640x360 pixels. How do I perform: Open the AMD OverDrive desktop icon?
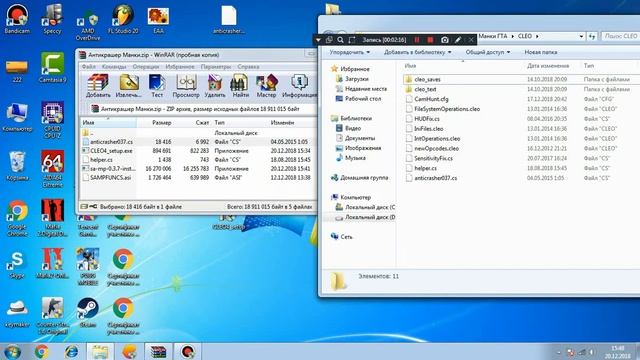pos(88,24)
